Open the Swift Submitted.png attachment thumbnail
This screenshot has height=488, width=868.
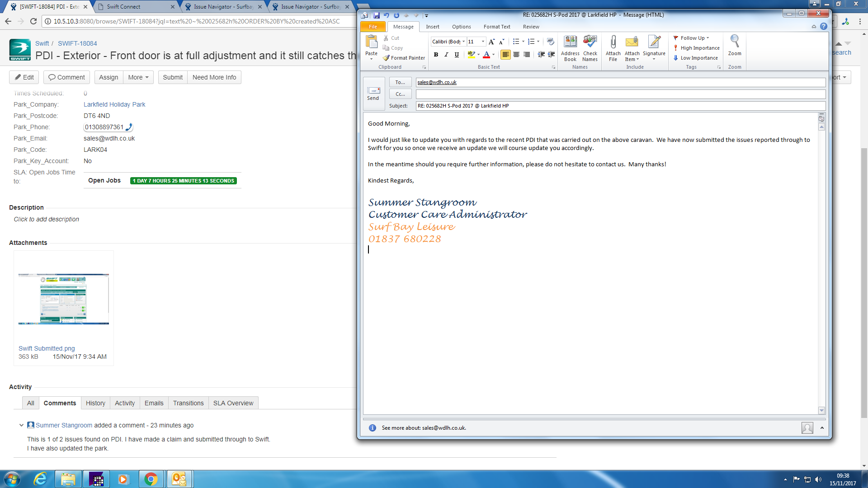pyautogui.click(x=64, y=299)
